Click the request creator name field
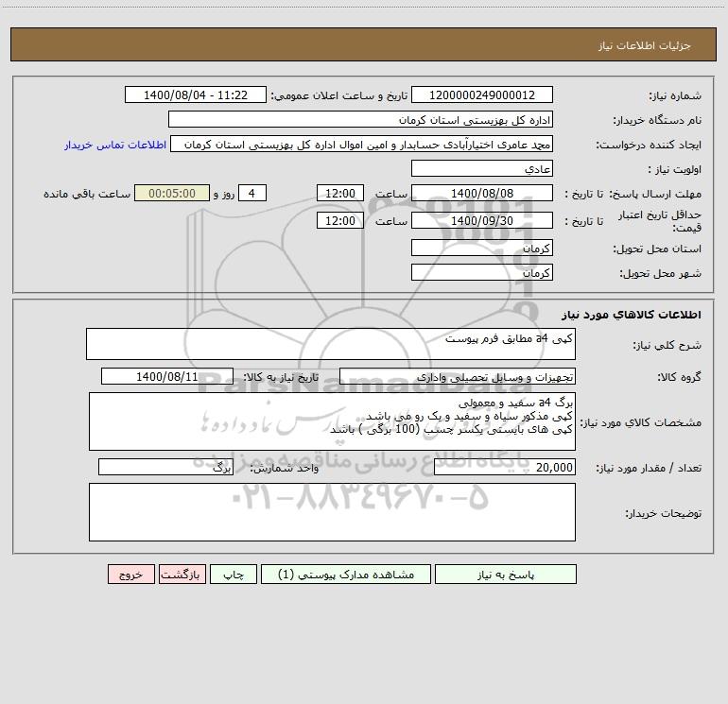The image size is (728, 704). tap(362, 144)
